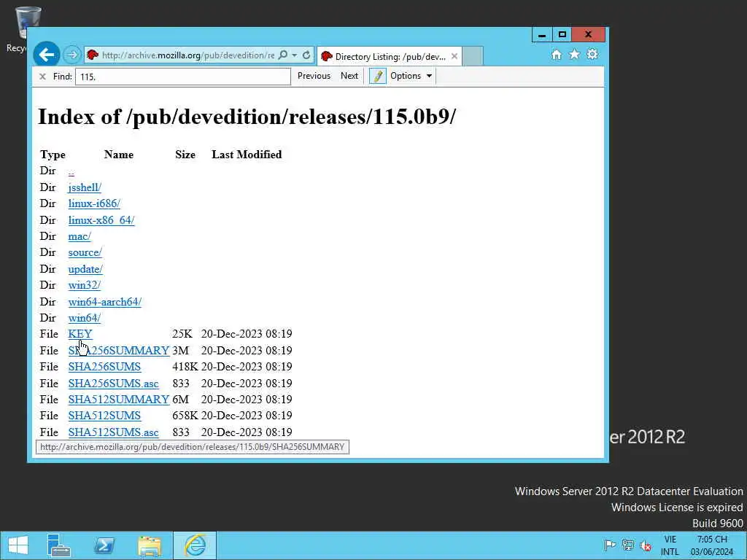This screenshot has height=560, width=747.
Task: Minimize the Internet Explorer window
Action: pos(542,35)
